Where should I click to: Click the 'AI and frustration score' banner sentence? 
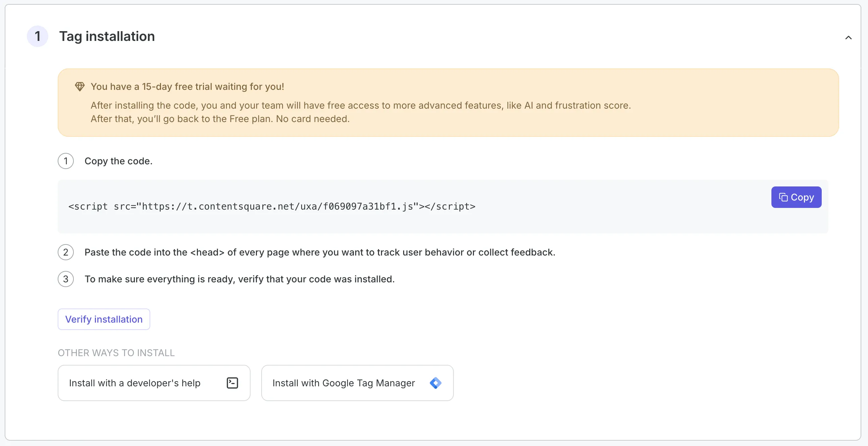tap(361, 105)
